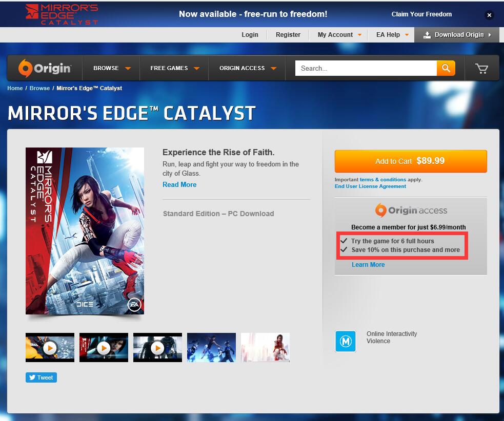This screenshot has height=421, width=504.
Task: Click Claim Your Freedom in the banner
Action: tap(421, 14)
